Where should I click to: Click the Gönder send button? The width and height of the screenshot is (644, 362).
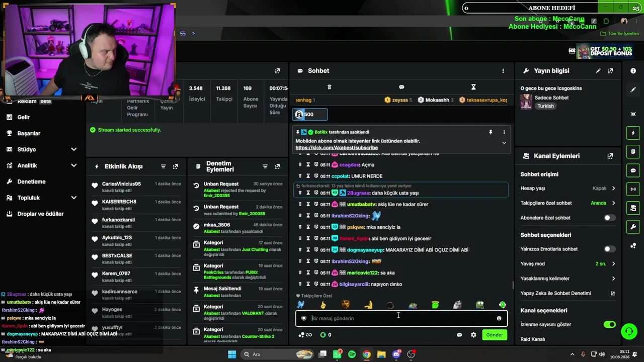(495, 335)
